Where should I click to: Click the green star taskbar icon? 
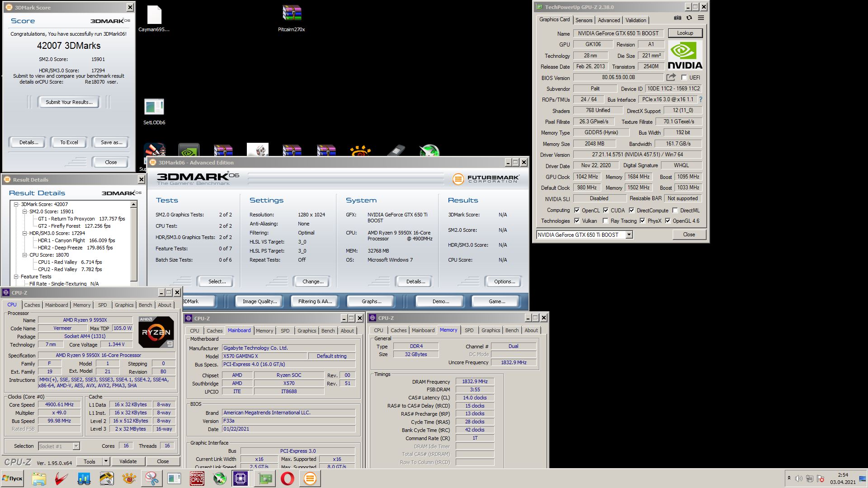(220, 479)
